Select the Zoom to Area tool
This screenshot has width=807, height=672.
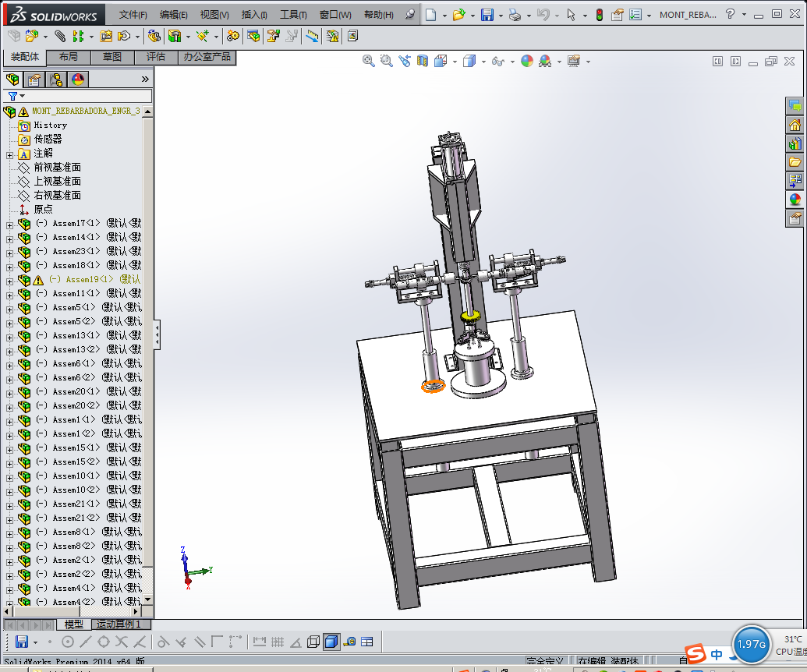[386, 61]
